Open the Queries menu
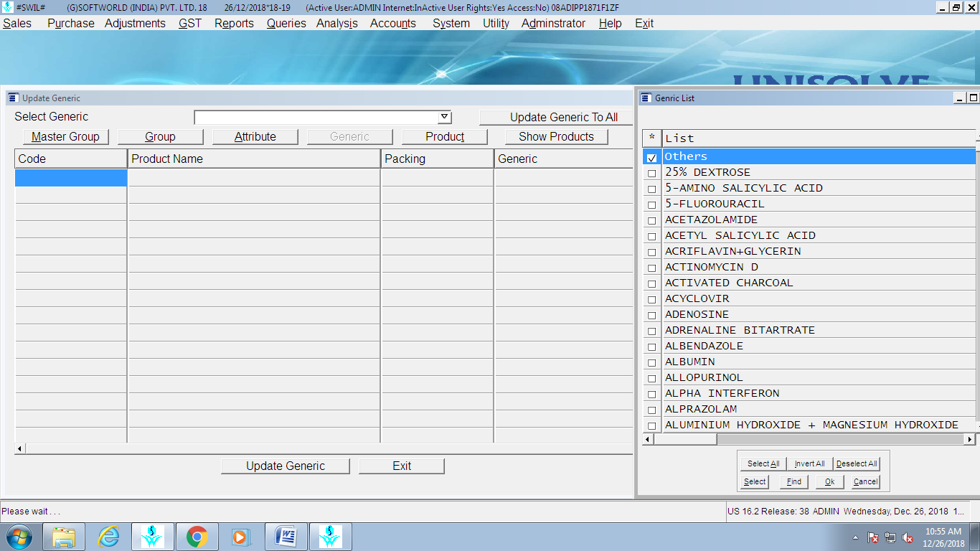The image size is (980, 551). click(286, 23)
